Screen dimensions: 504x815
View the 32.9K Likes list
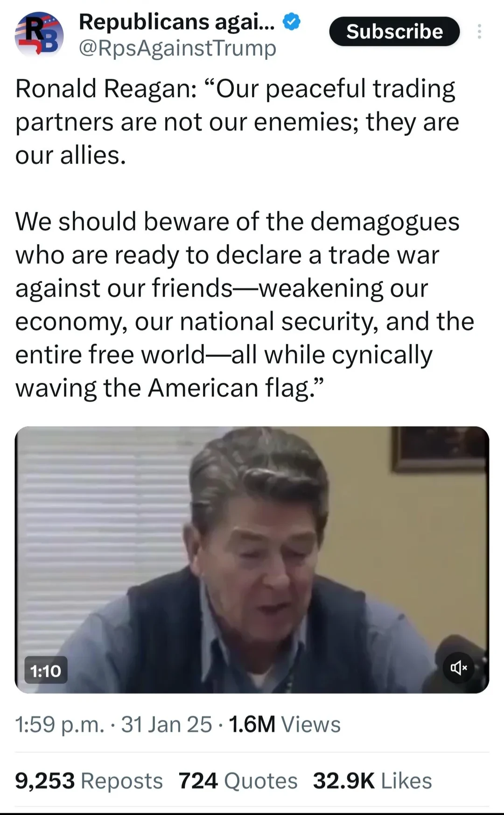pyautogui.click(x=372, y=781)
